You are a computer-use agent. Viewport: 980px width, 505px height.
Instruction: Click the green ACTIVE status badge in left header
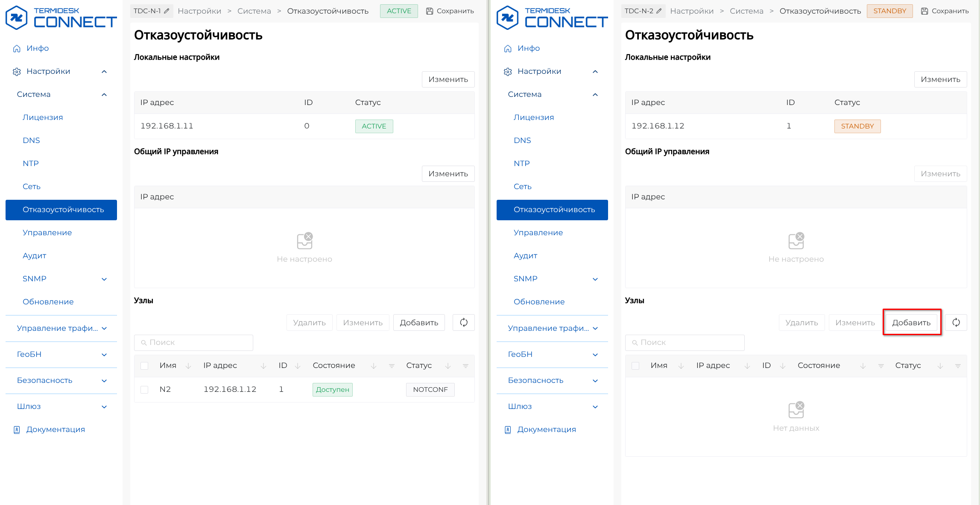pyautogui.click(x=399, y=11)
